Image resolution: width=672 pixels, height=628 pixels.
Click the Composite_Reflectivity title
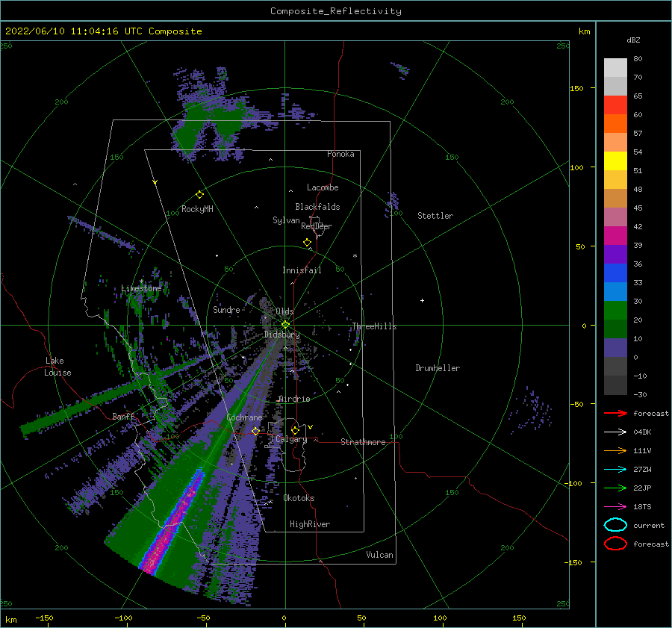336,11
